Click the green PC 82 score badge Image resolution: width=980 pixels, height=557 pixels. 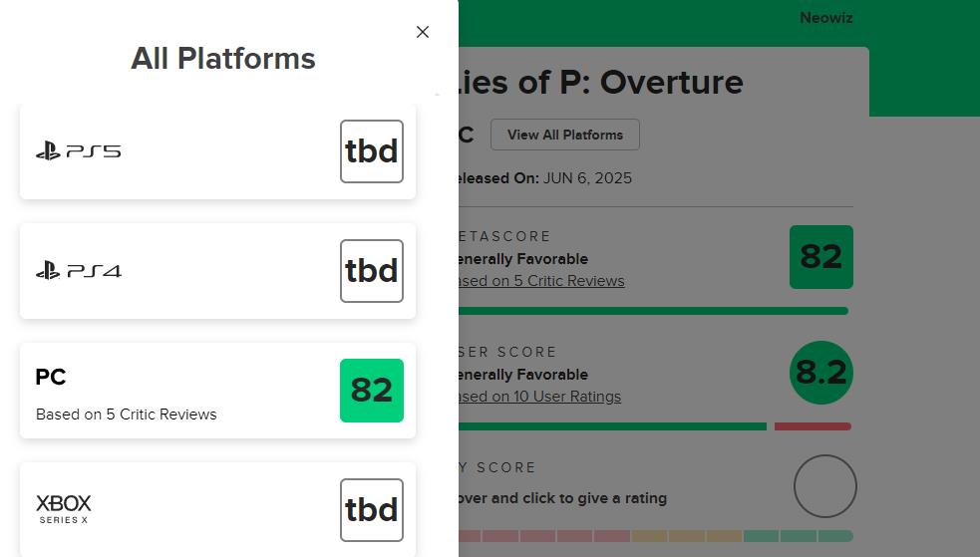click(372, 391)
